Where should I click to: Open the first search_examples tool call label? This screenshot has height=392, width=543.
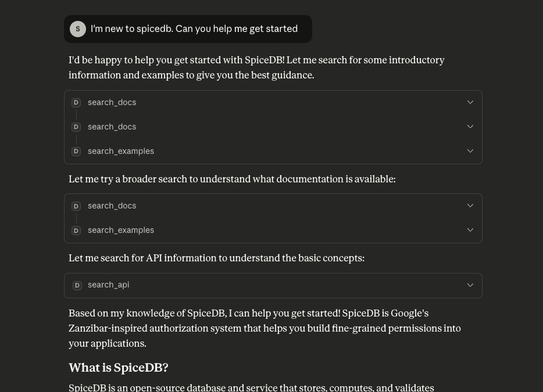pyautogui.click(x=121, y=152)
